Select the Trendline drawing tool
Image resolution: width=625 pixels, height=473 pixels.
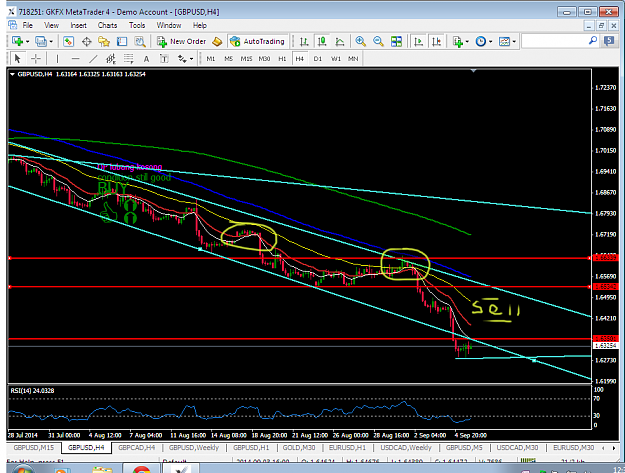tap(93, 59)
